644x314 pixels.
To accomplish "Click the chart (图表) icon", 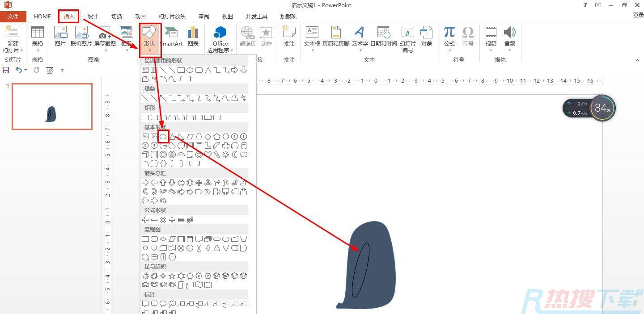I will [193, 37].
